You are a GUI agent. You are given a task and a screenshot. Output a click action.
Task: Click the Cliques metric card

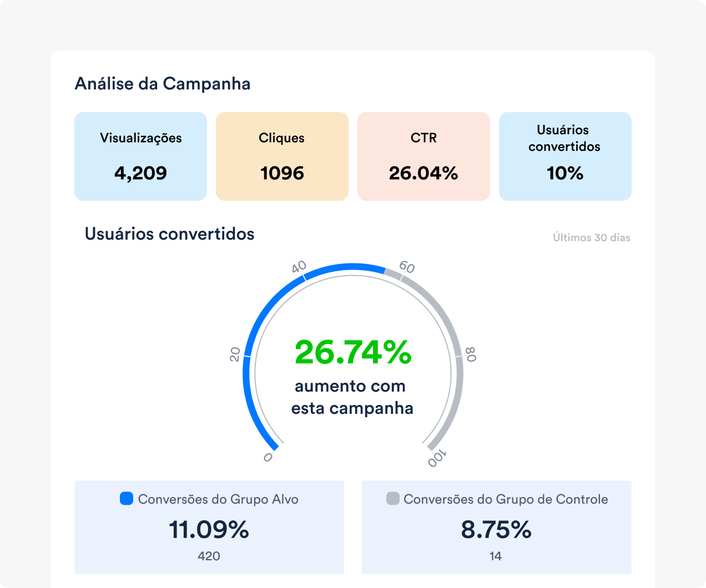282,156
